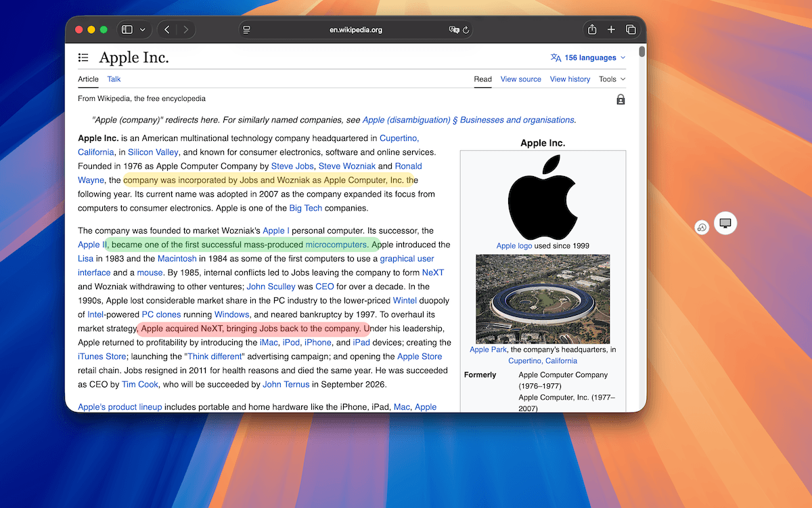Click the translate icon in address bar
This screenshot has width=812, height=508.
coord(454,30)
